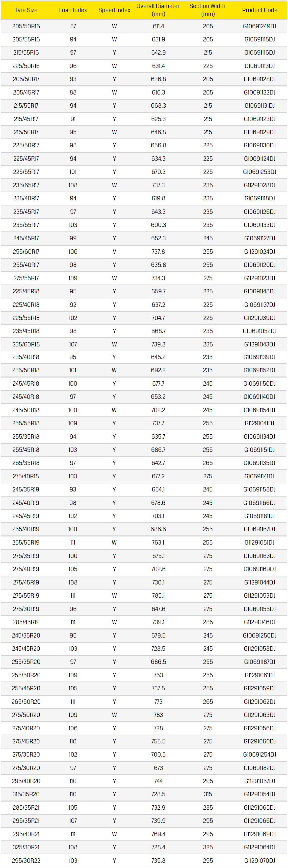Select the 325/30R21 tyre size cell
Viewport: 288px width, 868px height.
coord(26,847)
